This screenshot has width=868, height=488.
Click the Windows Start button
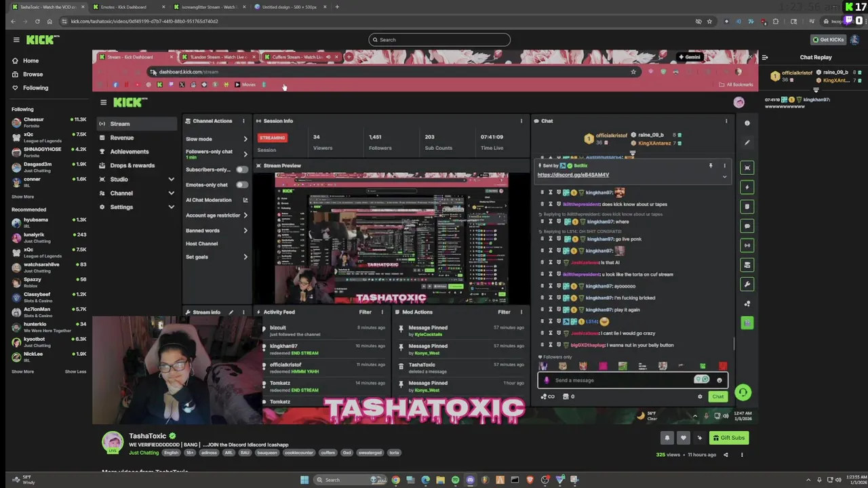pyautogui.click(x=304, y=480)
